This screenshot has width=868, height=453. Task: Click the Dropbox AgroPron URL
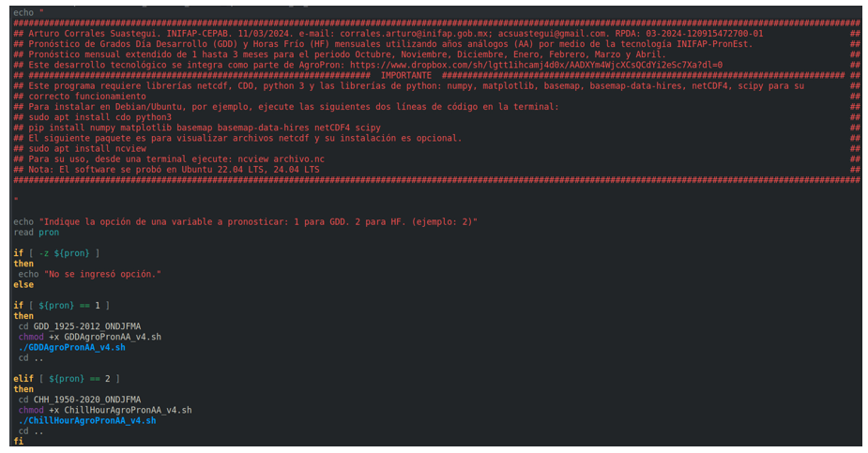[536, 65]
